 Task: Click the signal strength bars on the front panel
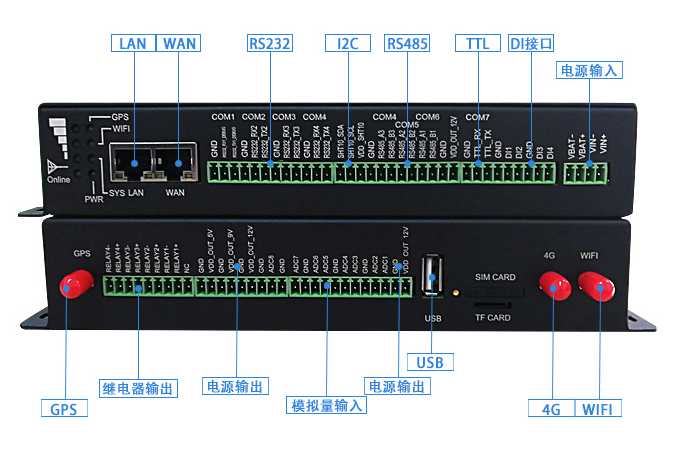click(x=59, y=137)
